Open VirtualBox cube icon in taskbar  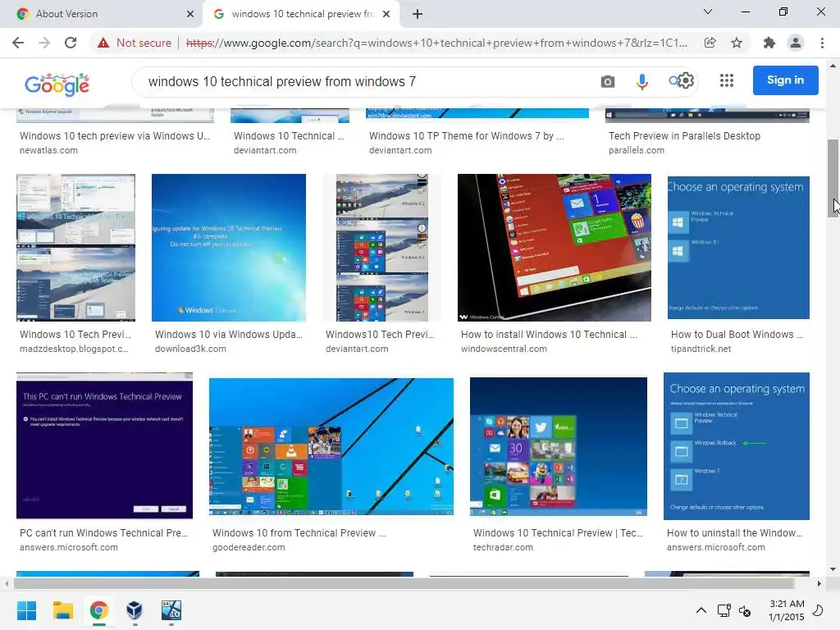click(135, 610)
